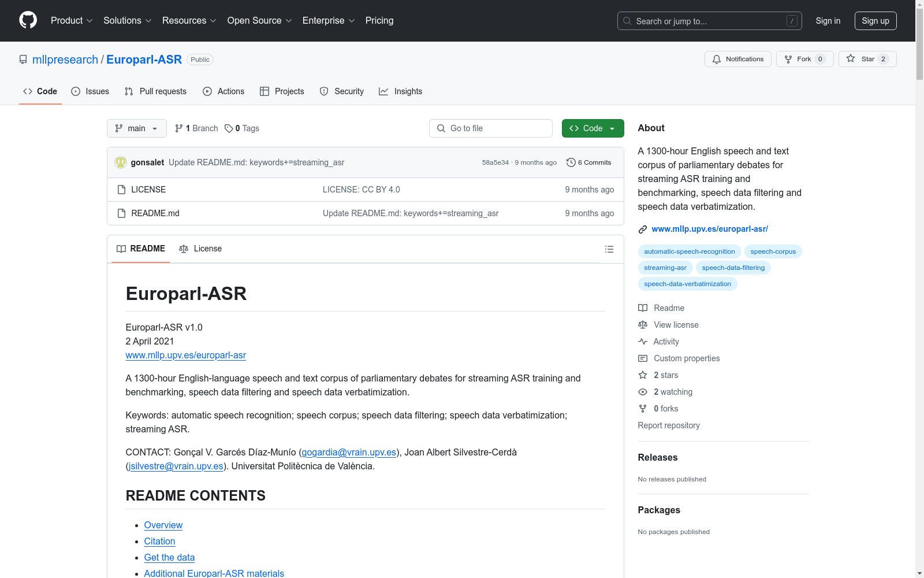Click the fork icon beside 0 forks
Screen dimensions: 924x578
pyautogui.click(x=643, y=409)
